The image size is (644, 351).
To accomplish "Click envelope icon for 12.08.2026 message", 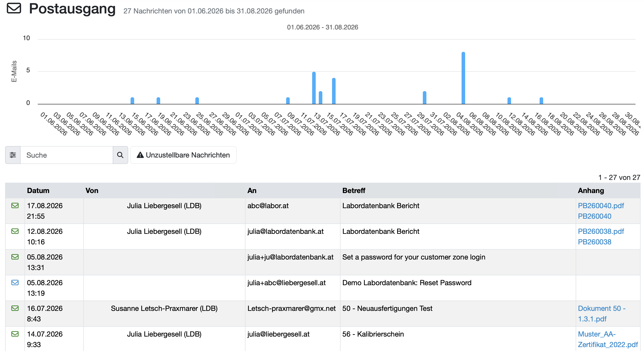I will click(x=15, y=231).
